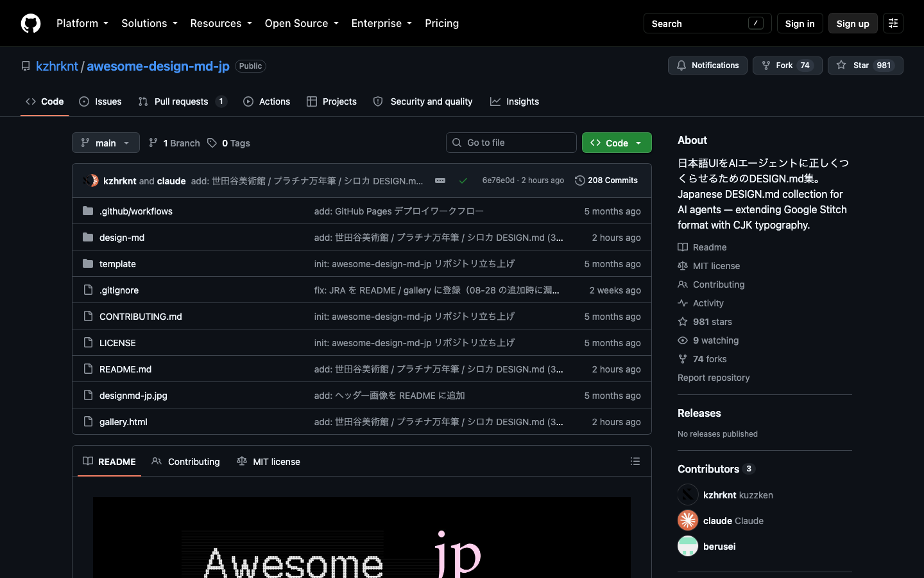Screen dimensions: 924x578
Task: Select the README tab in file viewer
Action: click(109, 461)
